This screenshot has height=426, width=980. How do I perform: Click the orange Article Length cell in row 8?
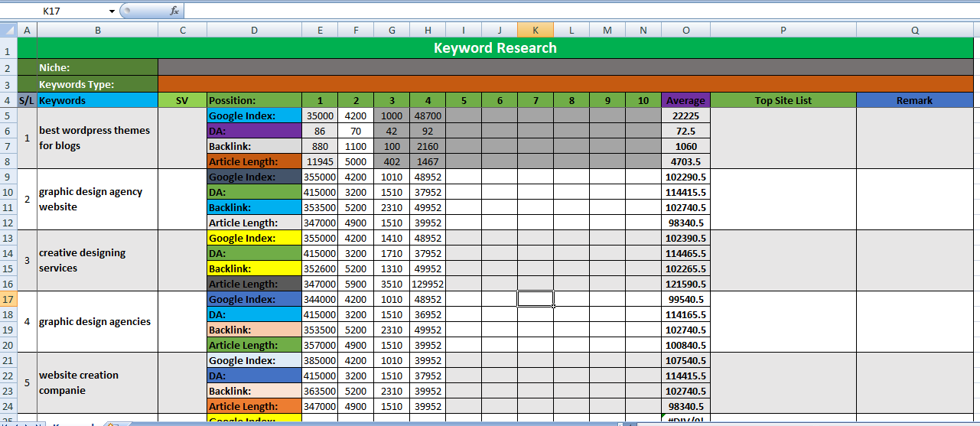[254, 161]
